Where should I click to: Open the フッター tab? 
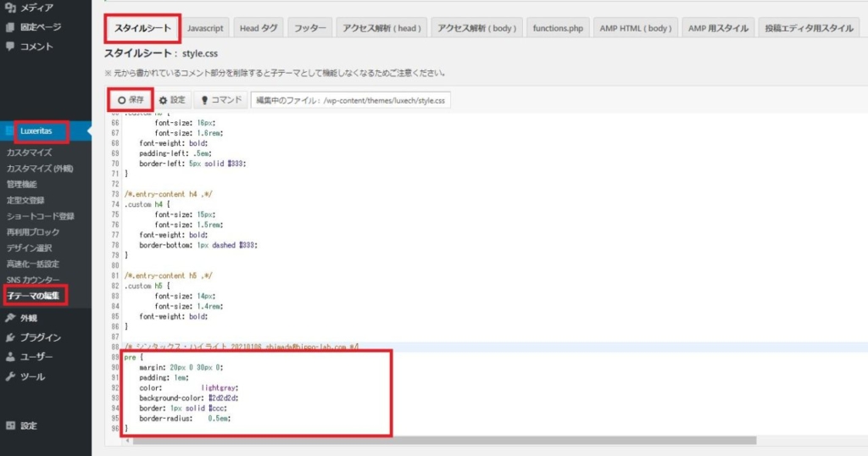309,28
